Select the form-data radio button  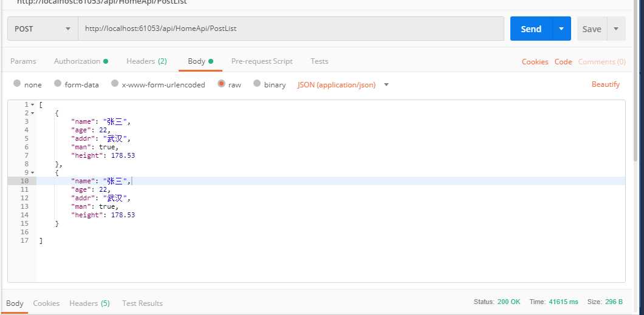coord(58,83)
